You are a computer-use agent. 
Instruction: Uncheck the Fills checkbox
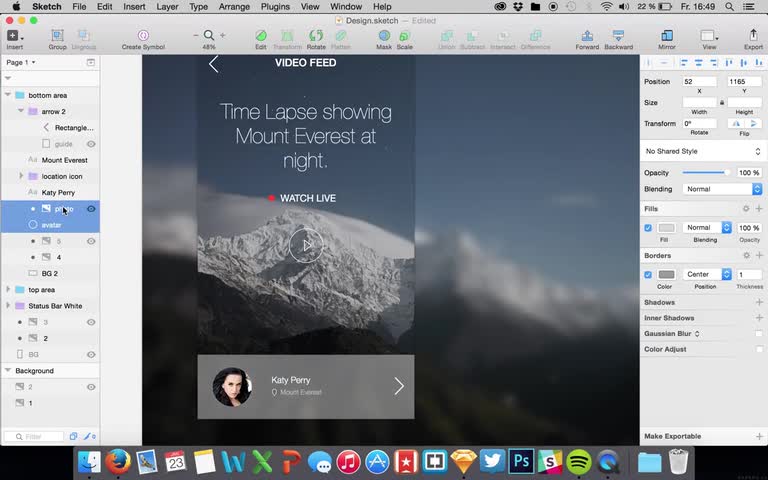(648, 228)
